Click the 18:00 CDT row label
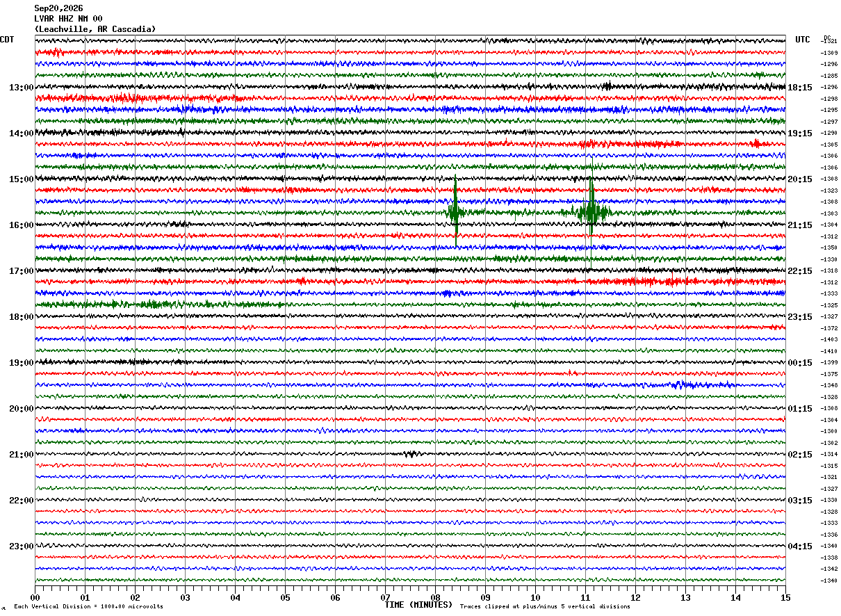Image resolution: width=841 pixels, height=616 pixels. tap(21, 317)
